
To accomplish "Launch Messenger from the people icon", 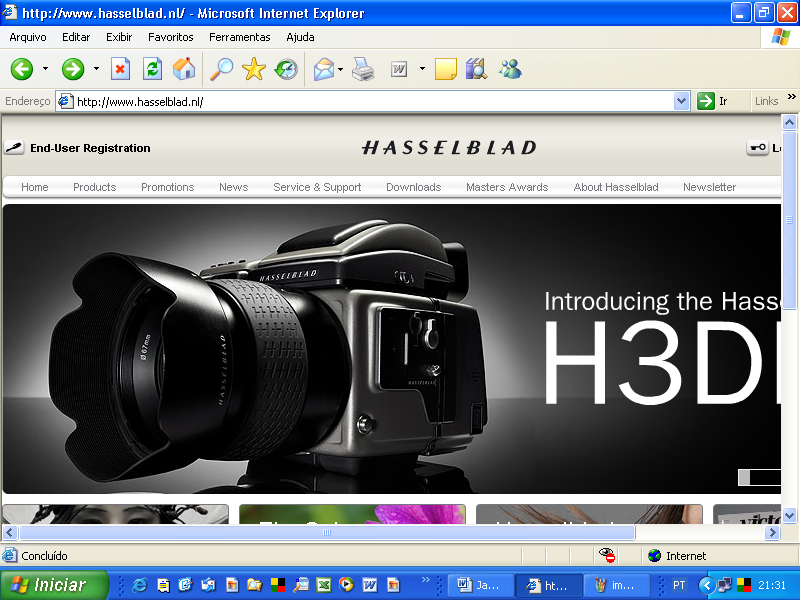I will click(510, 69).
